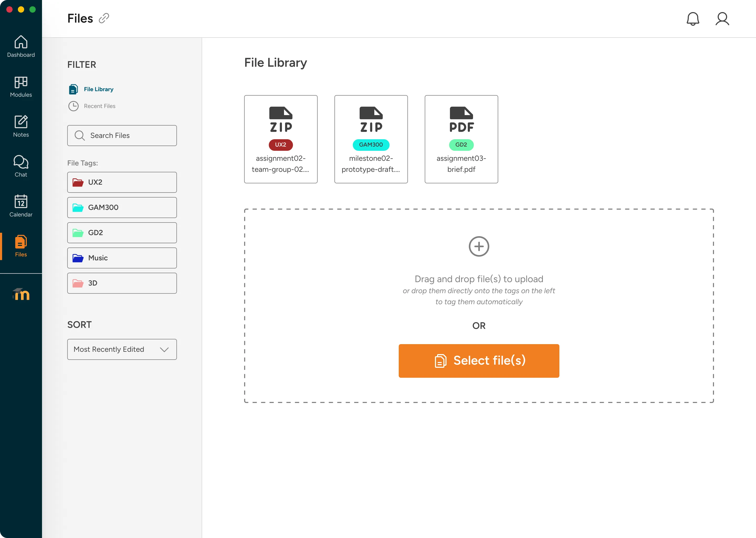Open the Dashboard from the sidebar
The width and height of the screenshot is (756, 538).
tap(21, 46)
